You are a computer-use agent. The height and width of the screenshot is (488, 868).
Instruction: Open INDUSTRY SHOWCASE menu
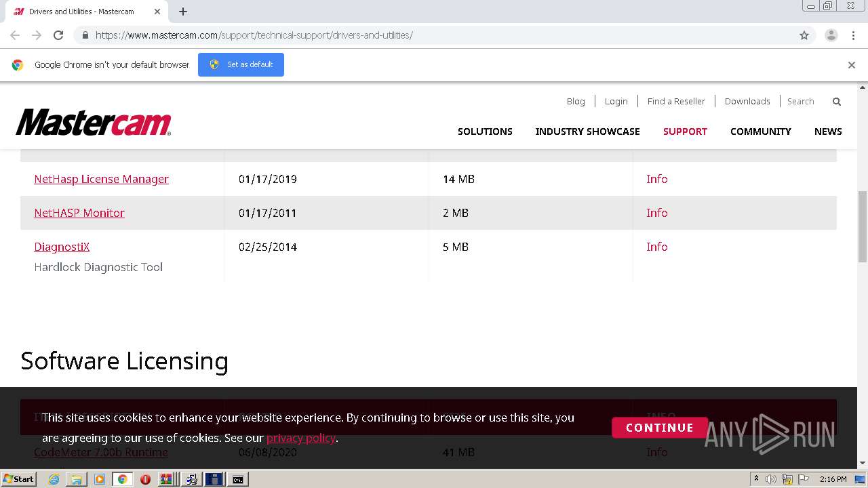(588, 131)
